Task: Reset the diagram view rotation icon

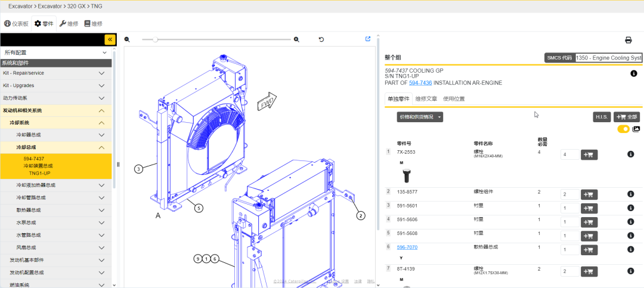Action: (321, 39)
